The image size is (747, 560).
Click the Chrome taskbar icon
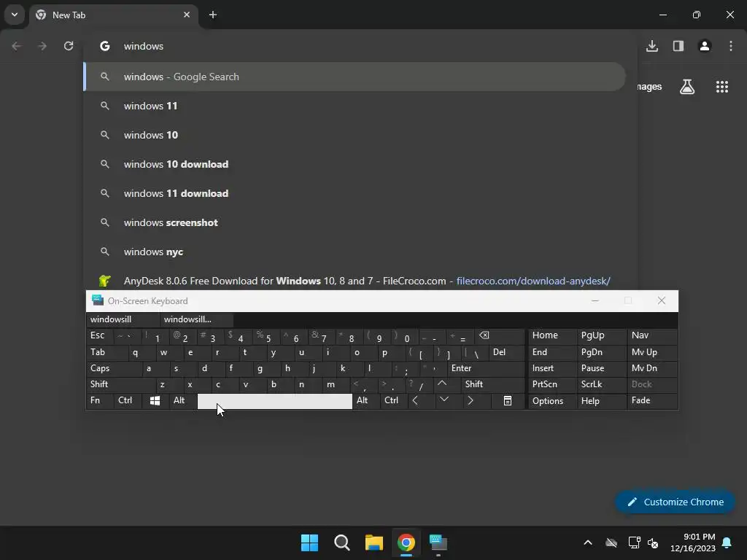click(x=406, y=542)
